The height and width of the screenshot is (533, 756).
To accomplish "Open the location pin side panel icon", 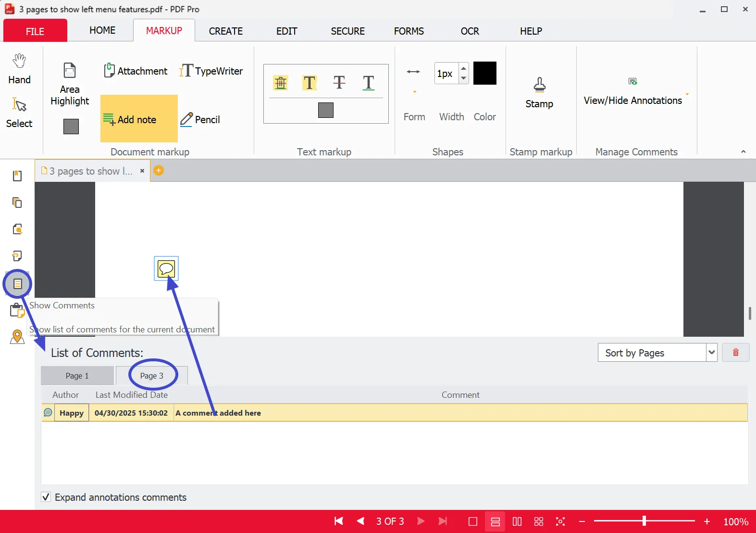I will click(17, 337).
